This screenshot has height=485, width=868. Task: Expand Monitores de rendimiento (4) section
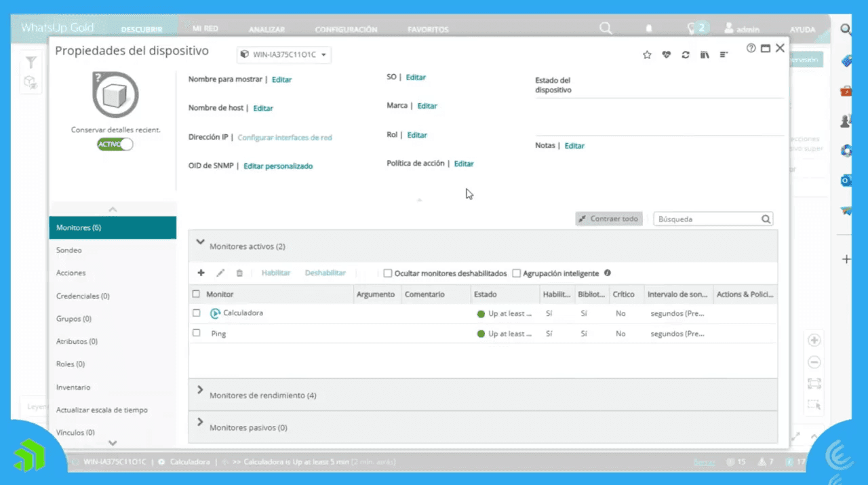coord(200,390)
